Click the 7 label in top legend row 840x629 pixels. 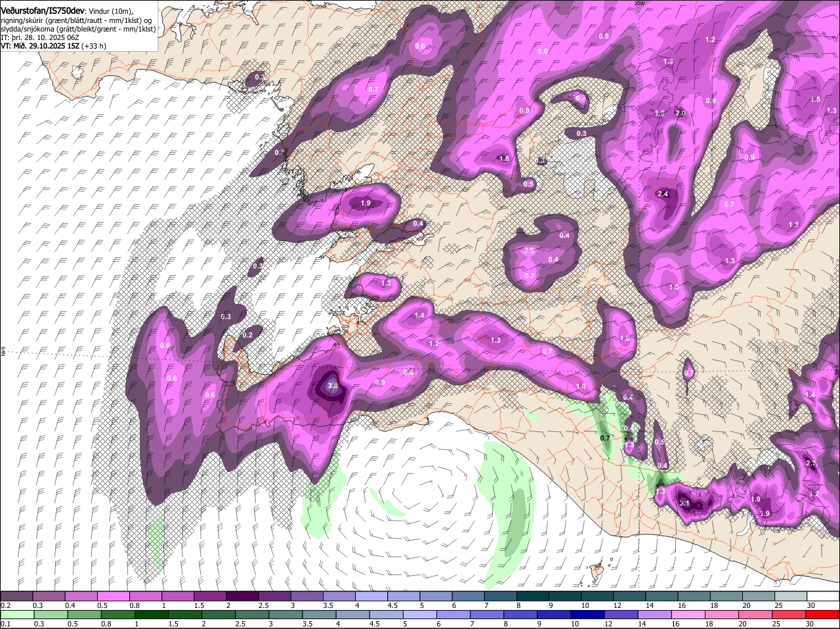pos(486,605)
